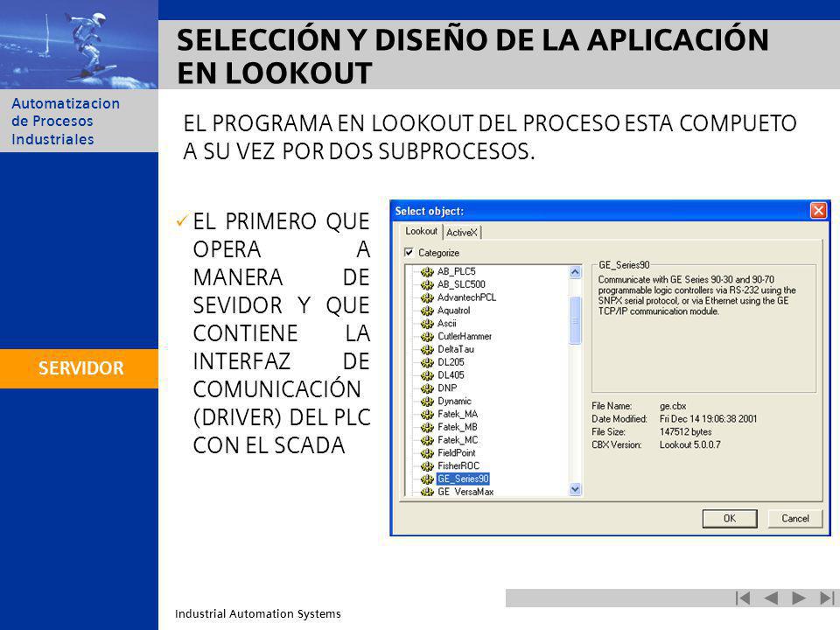This screenshot has width=840, height=630.
Task: Click the surfer image thumbnail
Action: (x=80, y=45)
